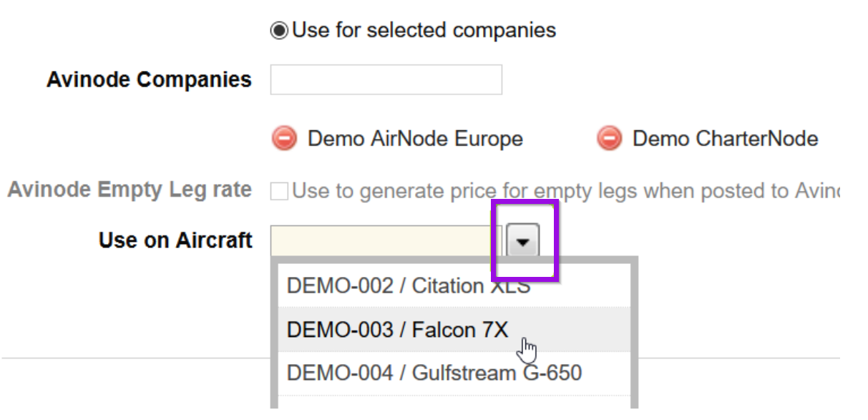Remove Demo AirNode Europe with red minus icon
The height and width of the screenshot is (420, 868).
(284, 138)
